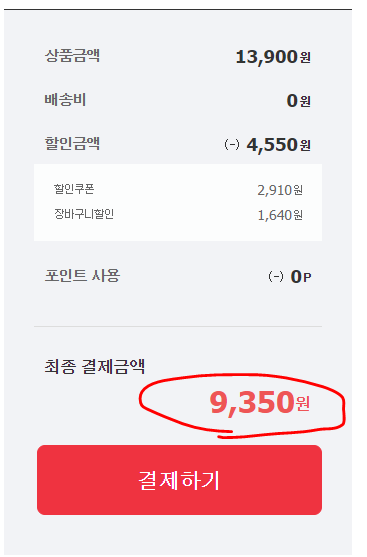The height and width of the screenshot is (557, 367).
Task: Click the 0P points value
Action: 301,277
